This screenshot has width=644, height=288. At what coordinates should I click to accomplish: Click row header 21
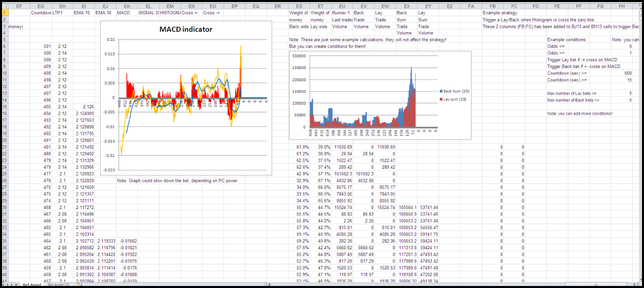click(4, 147)
